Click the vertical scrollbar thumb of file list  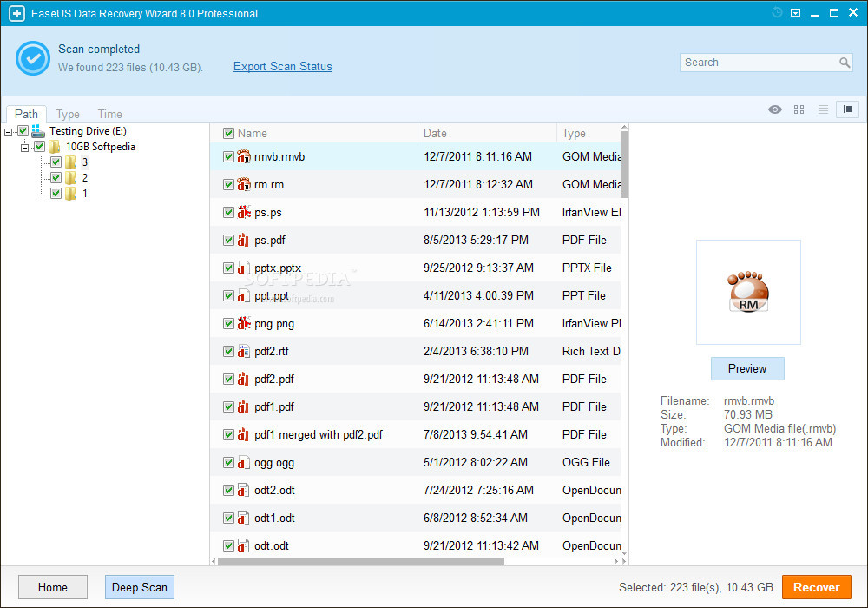point(624,164)
